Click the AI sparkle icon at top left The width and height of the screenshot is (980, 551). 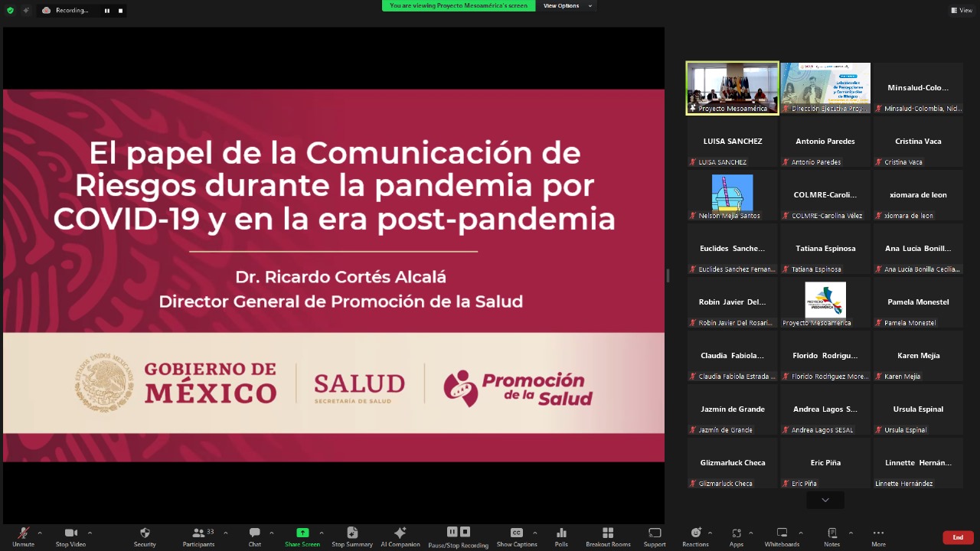point(25,11)
